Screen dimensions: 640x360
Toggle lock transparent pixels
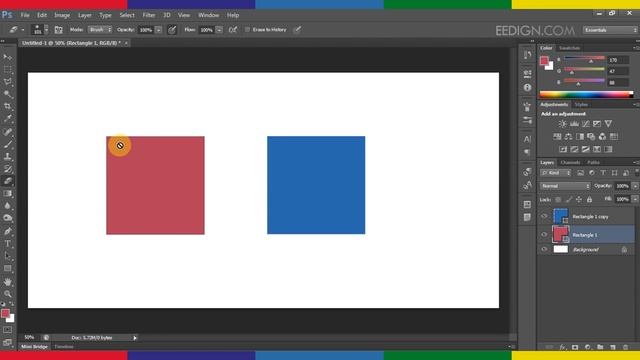pyautogui.click(x=558, y=200)
